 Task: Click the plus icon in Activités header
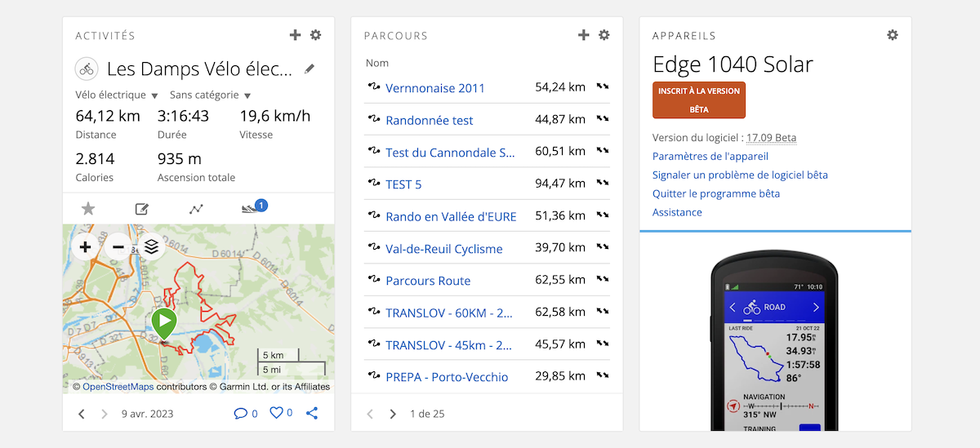296,35
